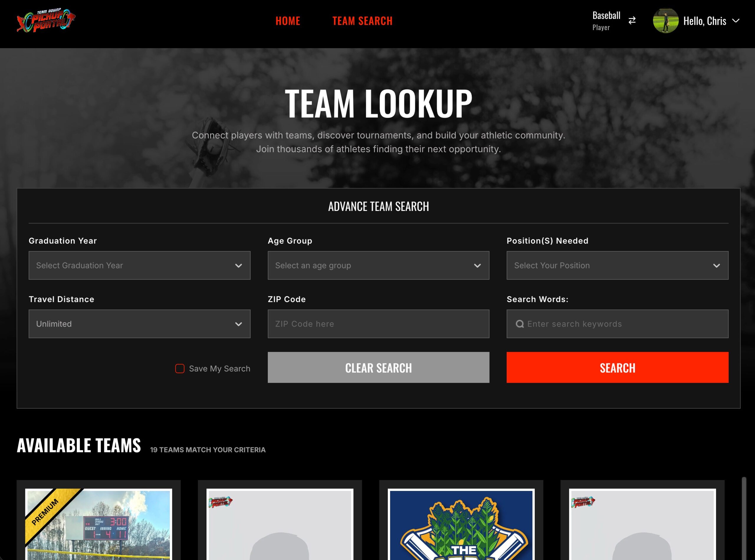Go to the Home nav item

pyautogui.click(x=288, y=21)
